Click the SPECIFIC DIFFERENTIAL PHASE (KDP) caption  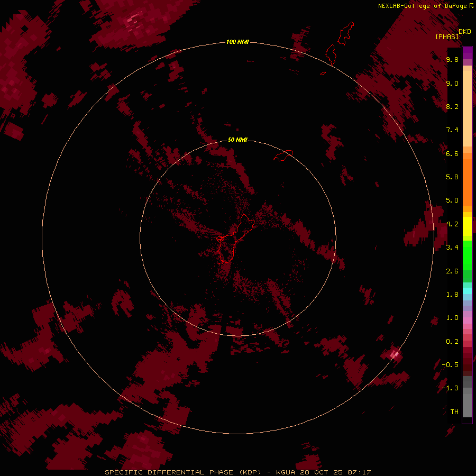[x=184, y=472]
